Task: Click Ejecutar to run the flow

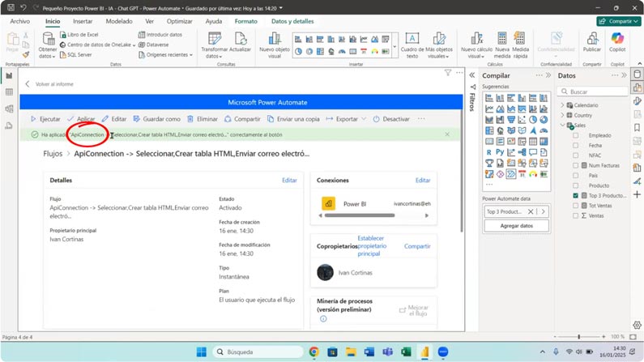Action: point(45,119)
